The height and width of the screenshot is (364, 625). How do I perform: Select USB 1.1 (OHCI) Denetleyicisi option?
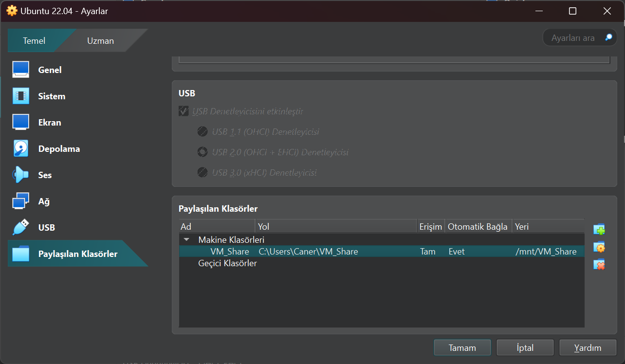[x=202, y=132]
